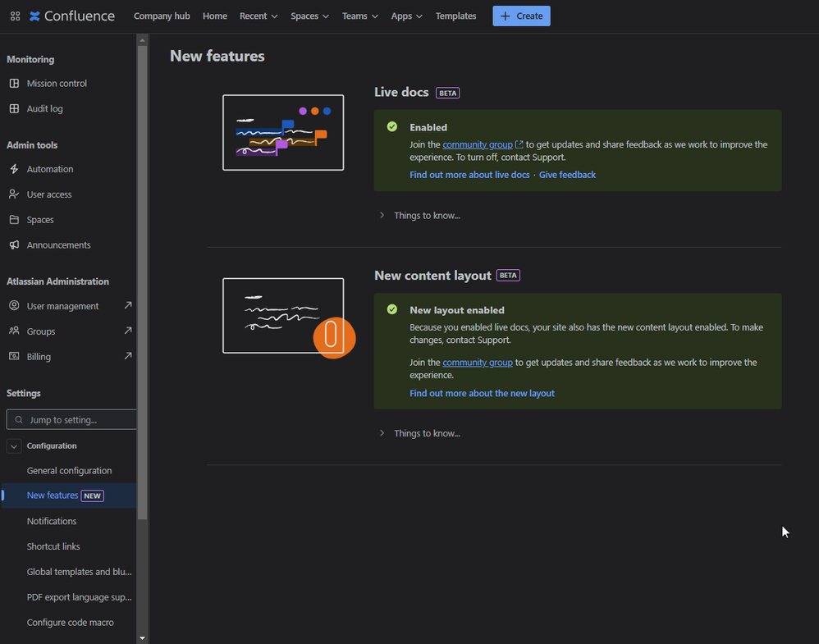Click the external link arrow beside Groups
Image resolution: width=819 pixels, height=644 pixels.
pos(128,331)
